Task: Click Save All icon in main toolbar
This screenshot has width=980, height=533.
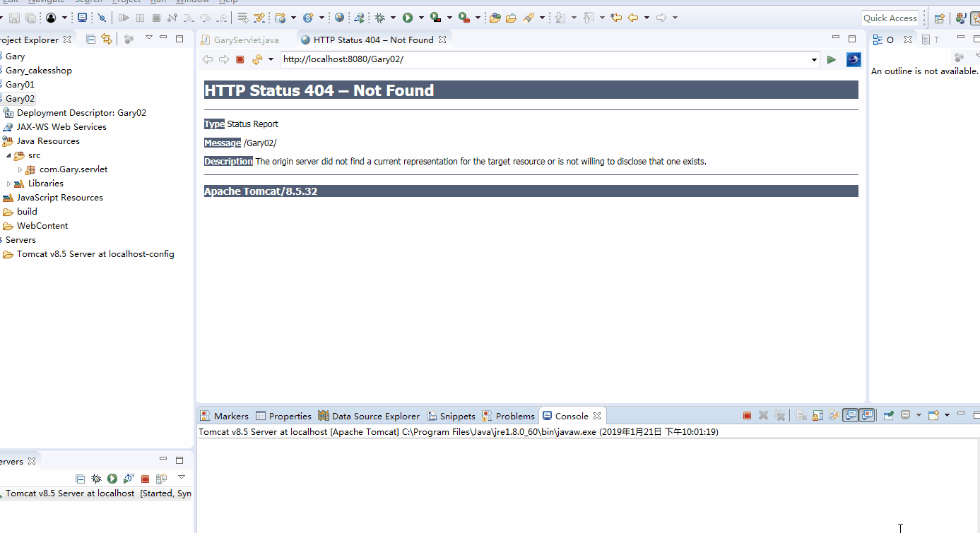Action: pyautogui.click(x=30, y=18)
